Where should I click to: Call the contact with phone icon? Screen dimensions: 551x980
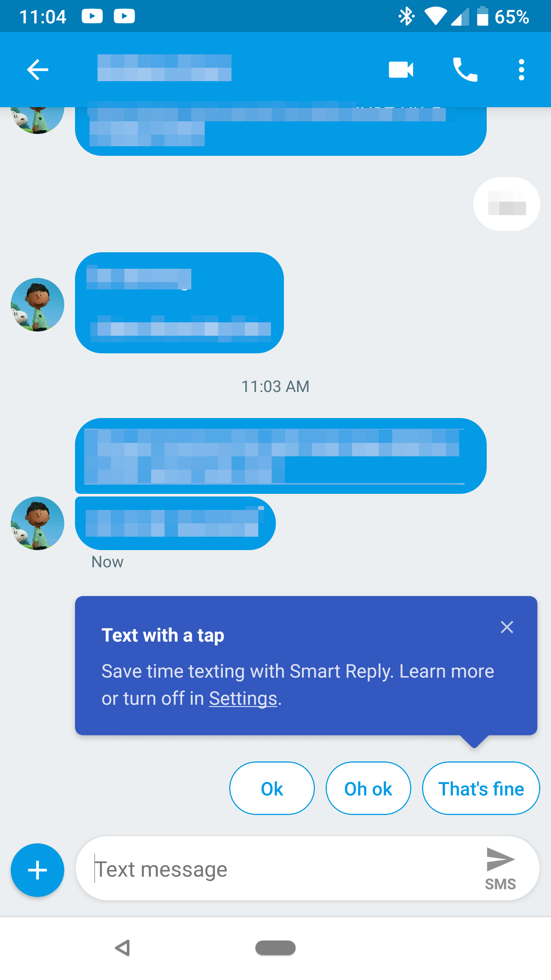pyautogui.click(x=465, y=70)
